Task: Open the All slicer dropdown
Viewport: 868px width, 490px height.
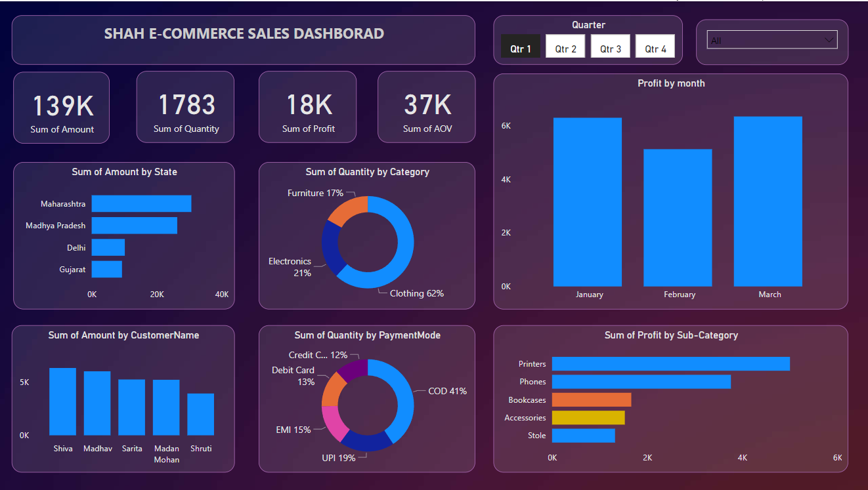Action: point(771,39)
